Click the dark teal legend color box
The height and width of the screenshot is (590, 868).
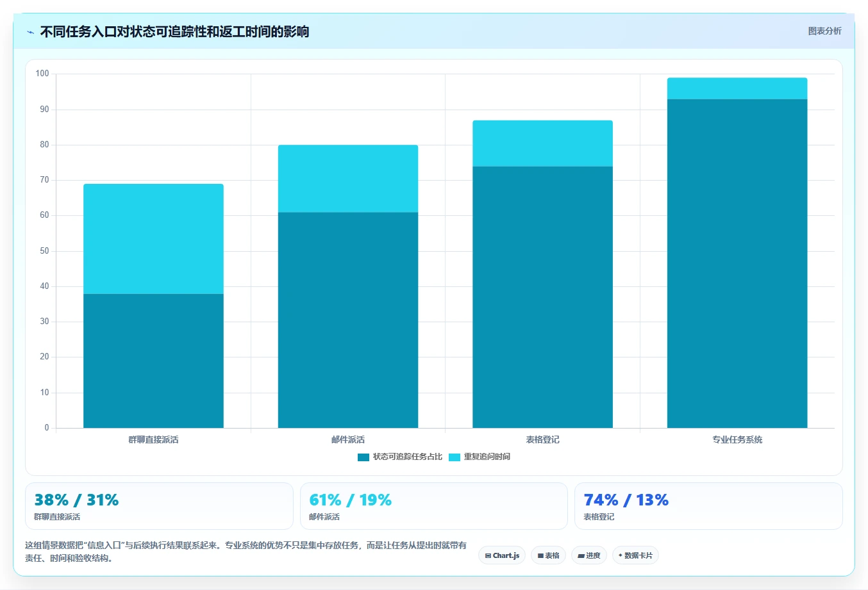[x=363, y=457]
